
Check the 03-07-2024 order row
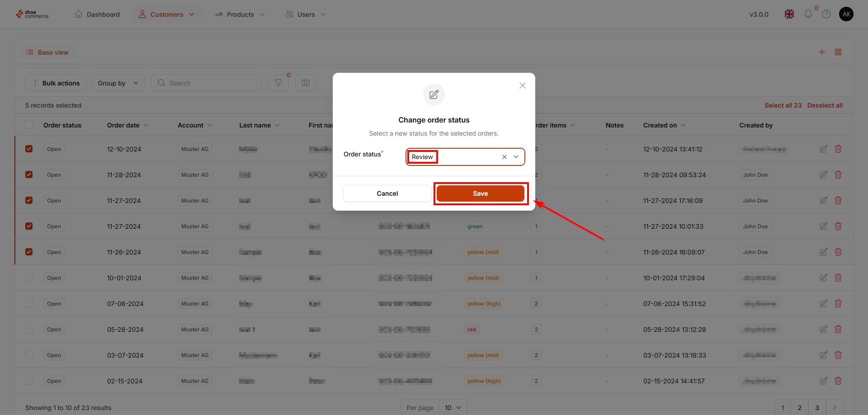(29, 355)
